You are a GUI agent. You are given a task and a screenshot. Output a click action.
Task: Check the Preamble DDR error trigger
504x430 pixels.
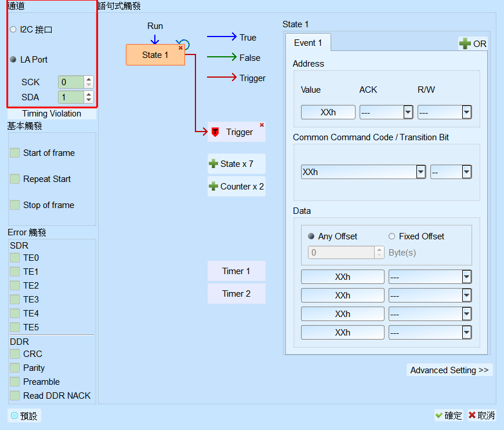(x=14, y=382)
